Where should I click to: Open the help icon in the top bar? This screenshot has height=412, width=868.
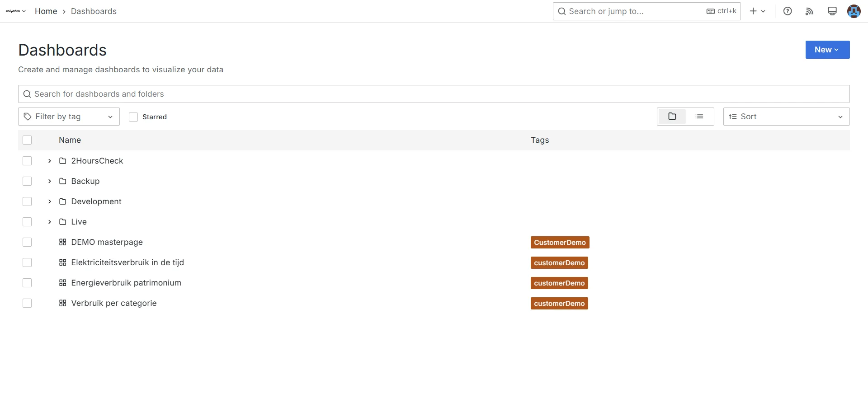click(788, 11)
